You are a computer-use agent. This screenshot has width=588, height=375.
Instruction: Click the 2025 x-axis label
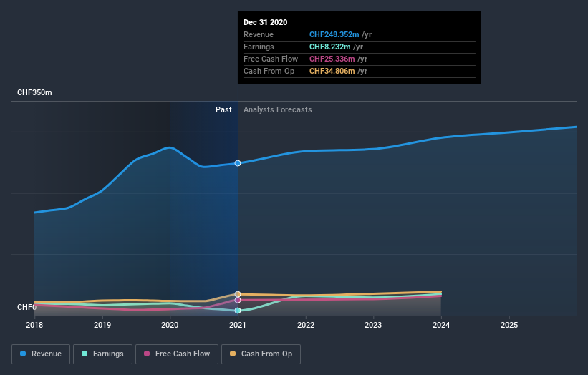pyautogui.click(x=509, y=325)
